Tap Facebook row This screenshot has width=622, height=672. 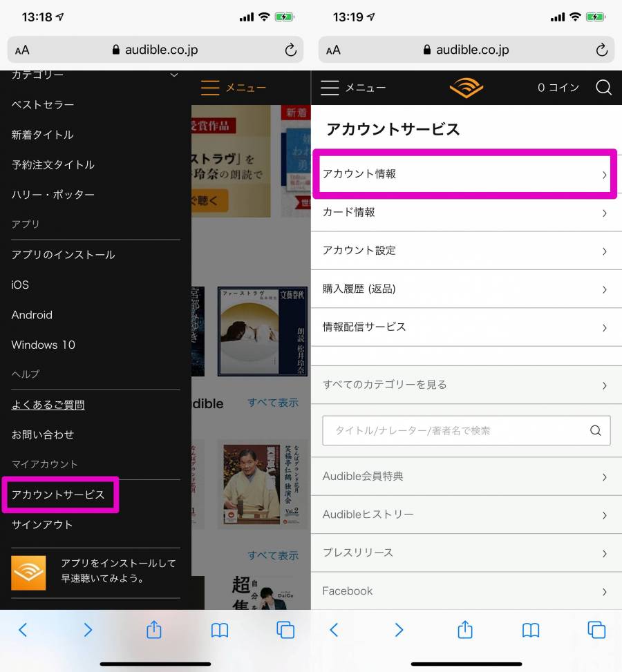point(466,591)
